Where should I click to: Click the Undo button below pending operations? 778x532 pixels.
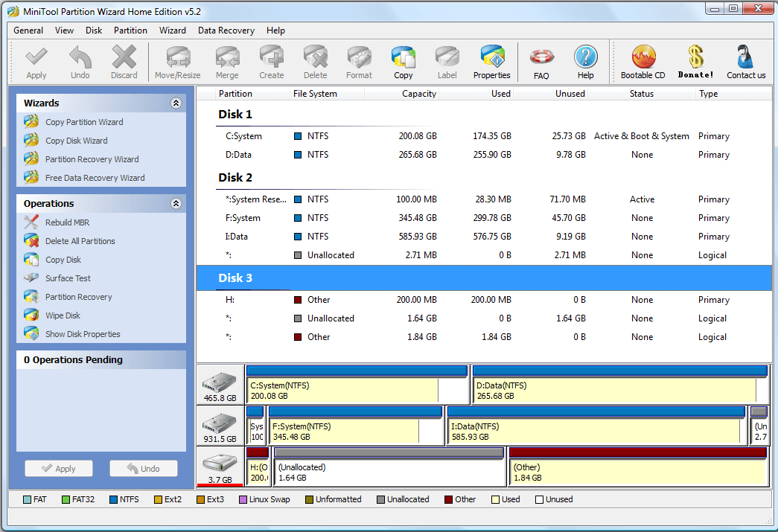(144, 469)
